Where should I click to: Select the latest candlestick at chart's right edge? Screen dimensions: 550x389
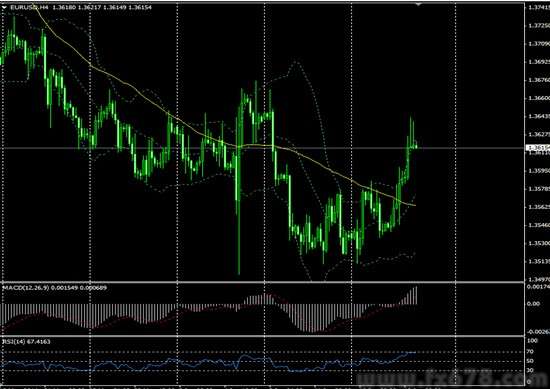click(416, 145)
